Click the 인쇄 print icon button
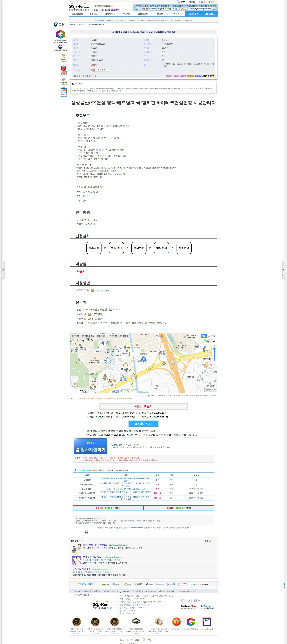This screenshot has width=287, height=644. [x=190, y=76]
